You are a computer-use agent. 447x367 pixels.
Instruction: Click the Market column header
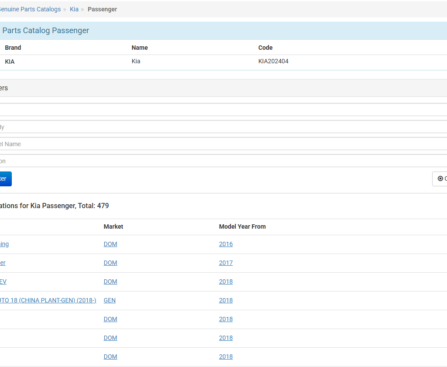point(113,227)
